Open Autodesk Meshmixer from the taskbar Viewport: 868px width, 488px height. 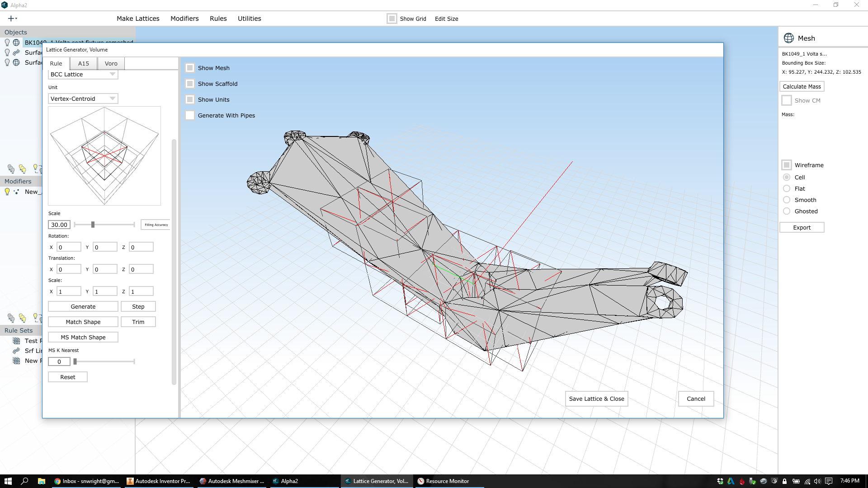[231, 481]
